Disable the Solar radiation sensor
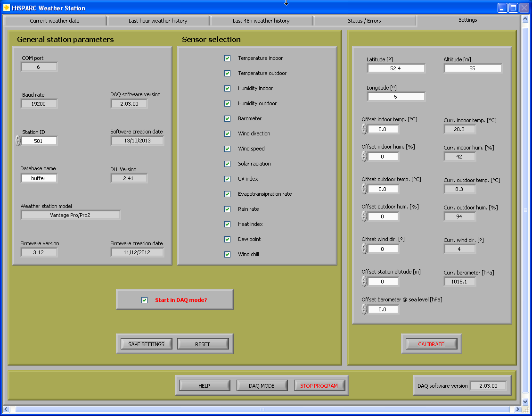 pos(227,164)
